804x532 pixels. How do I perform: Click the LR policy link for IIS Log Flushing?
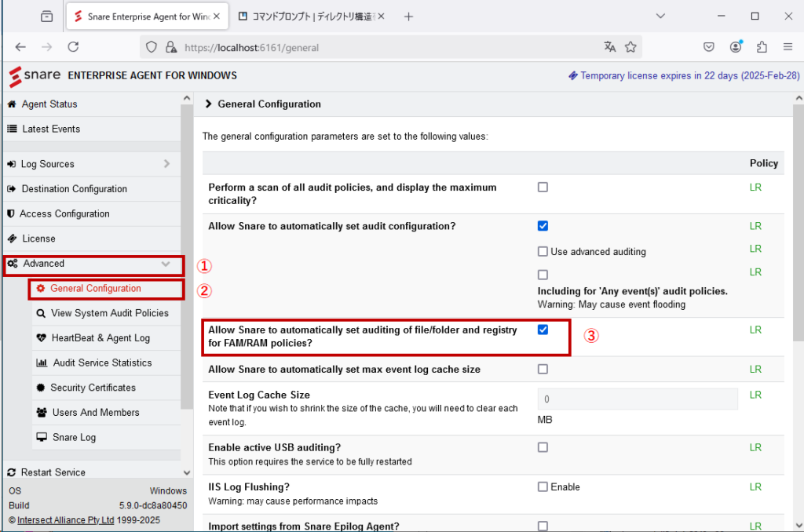pyautogui.click(x=755, y=487)
